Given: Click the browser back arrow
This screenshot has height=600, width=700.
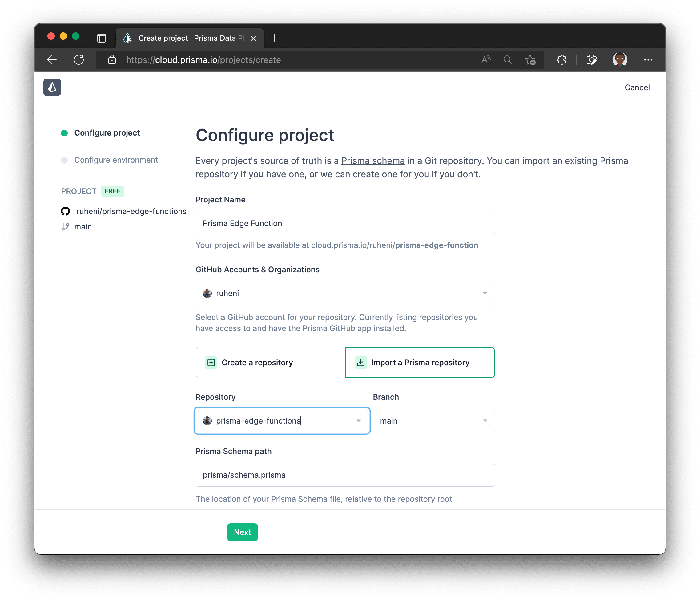Looking at the screenshot, I should click(x=52, y=60).
